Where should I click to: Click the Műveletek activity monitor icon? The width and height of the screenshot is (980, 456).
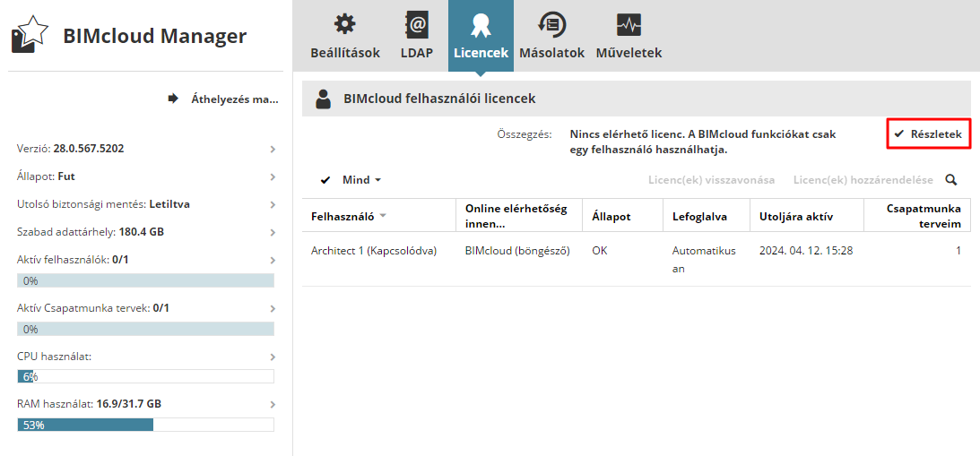point(629,24)
